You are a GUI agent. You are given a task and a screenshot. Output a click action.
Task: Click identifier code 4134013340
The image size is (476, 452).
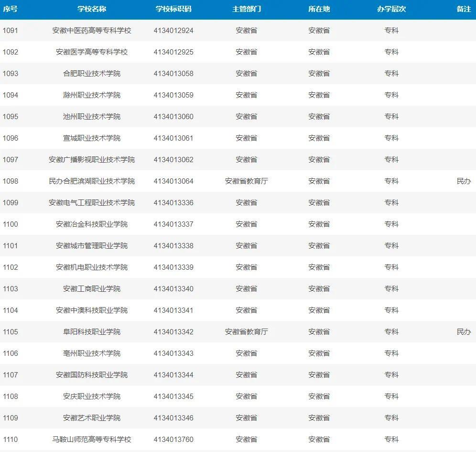click(x=173, y=289)
